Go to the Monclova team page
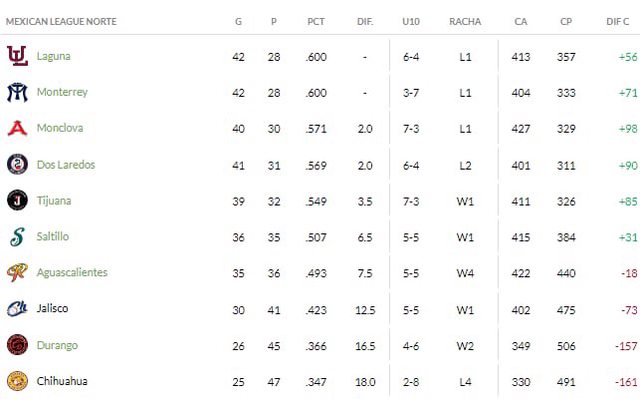The width and height of the screenshot is (640, 404). 60,129
